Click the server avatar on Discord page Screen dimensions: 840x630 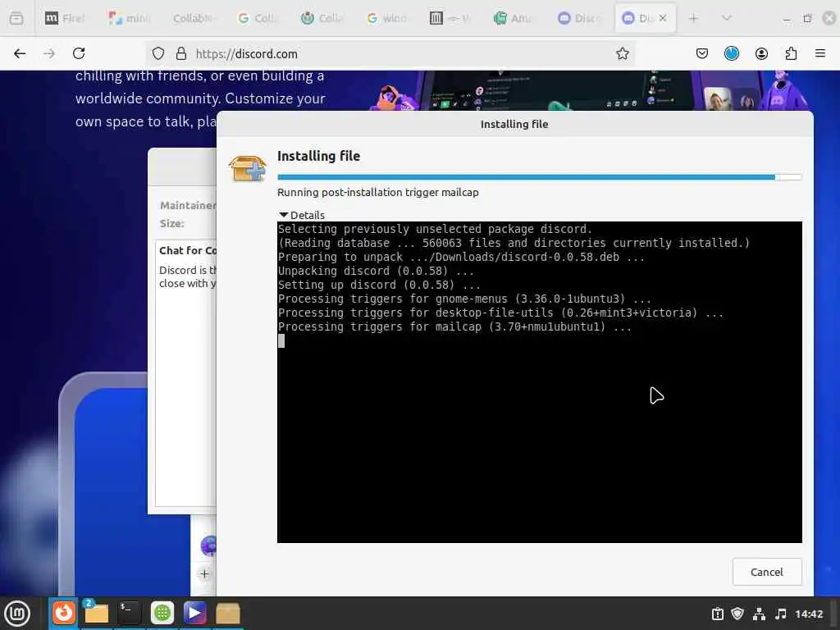tap(208, 546)
